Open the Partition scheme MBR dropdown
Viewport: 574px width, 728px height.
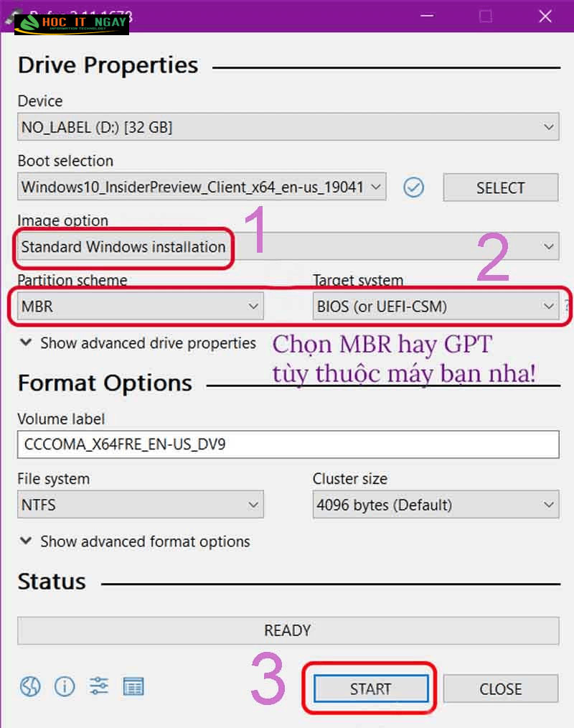pyautogui.click(x=141, y=306)
